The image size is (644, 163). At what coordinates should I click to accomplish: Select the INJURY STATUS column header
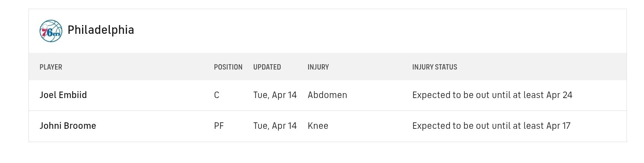(x=434, y=67)
